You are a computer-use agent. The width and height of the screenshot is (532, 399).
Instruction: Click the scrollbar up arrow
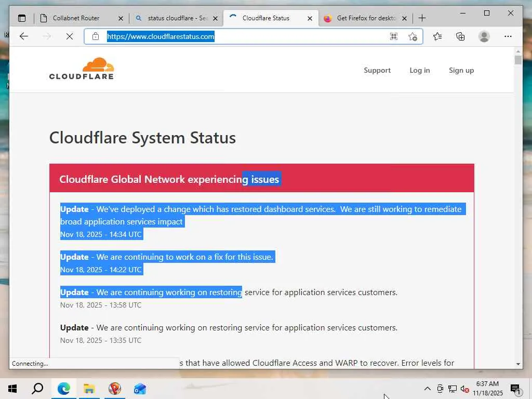(x=518, y=51)
